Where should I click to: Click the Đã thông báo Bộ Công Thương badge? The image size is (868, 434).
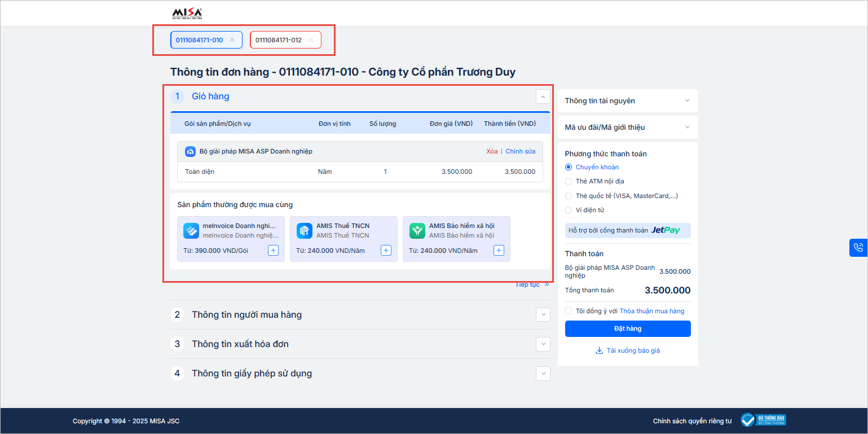(x=763, y=420)
